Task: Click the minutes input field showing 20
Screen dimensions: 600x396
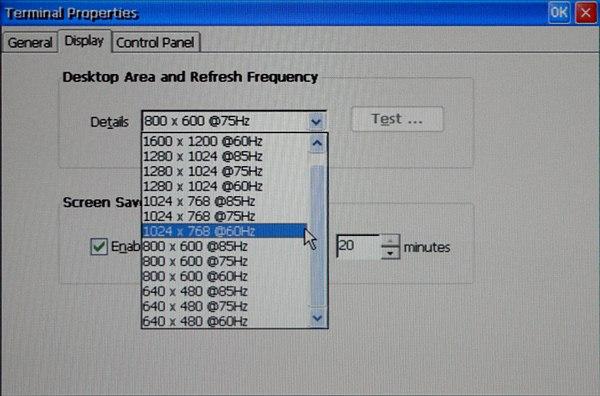Action: pyautogui.click(x=359, y=247)
